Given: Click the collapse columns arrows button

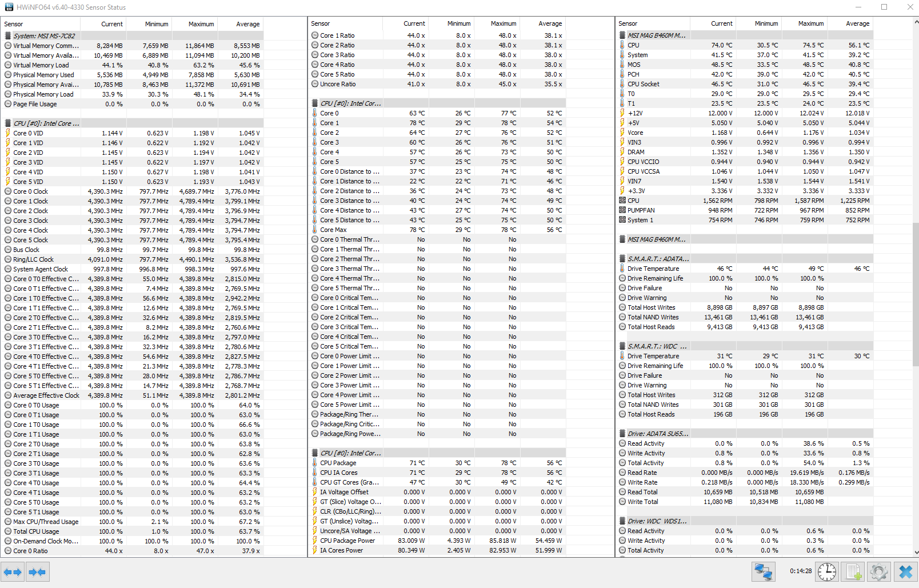Looking at the screenshot, I should pyautogui.click(x=37, y=572).
